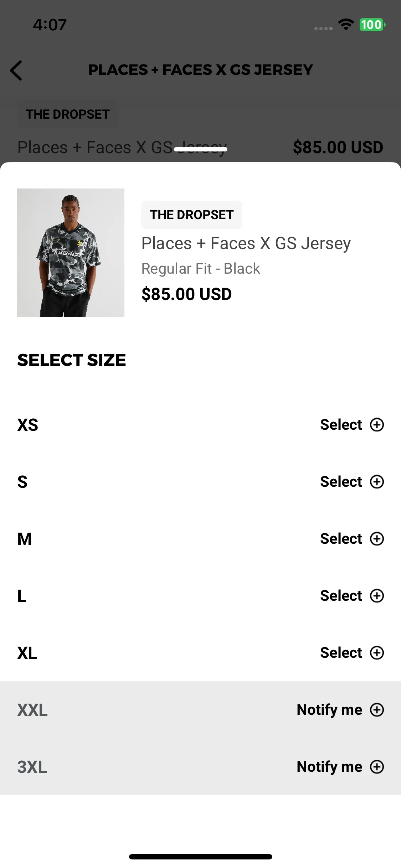Tap the plus icon for size XL
401x868 pixels.
377,653
